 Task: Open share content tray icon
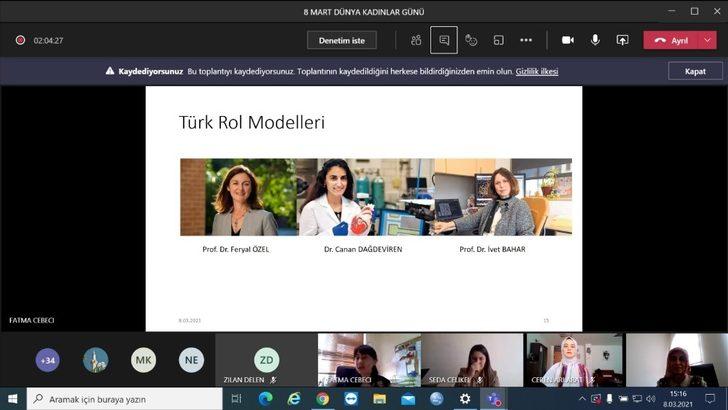[x=622, y=40]
